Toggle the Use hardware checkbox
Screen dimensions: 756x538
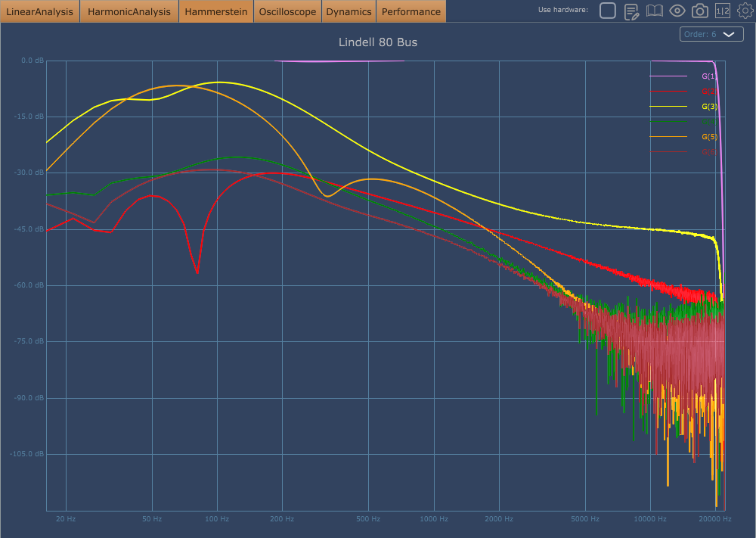point(608,10)
